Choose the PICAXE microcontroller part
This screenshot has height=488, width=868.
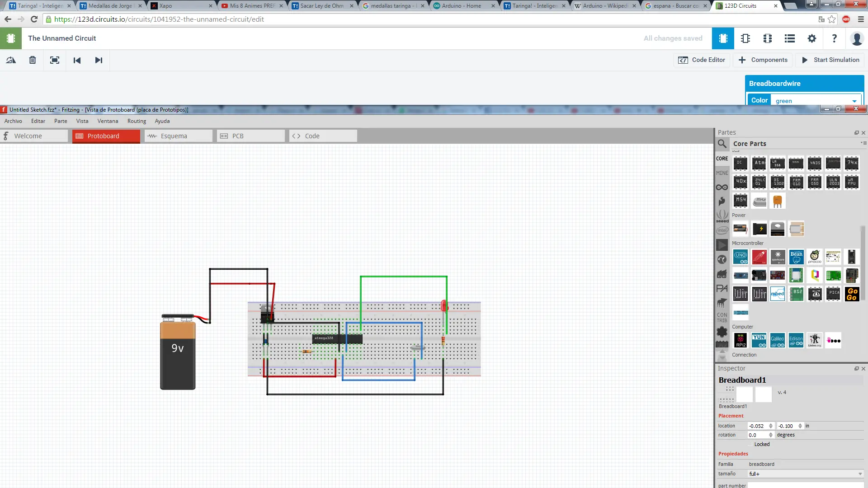tap(833, 294)
